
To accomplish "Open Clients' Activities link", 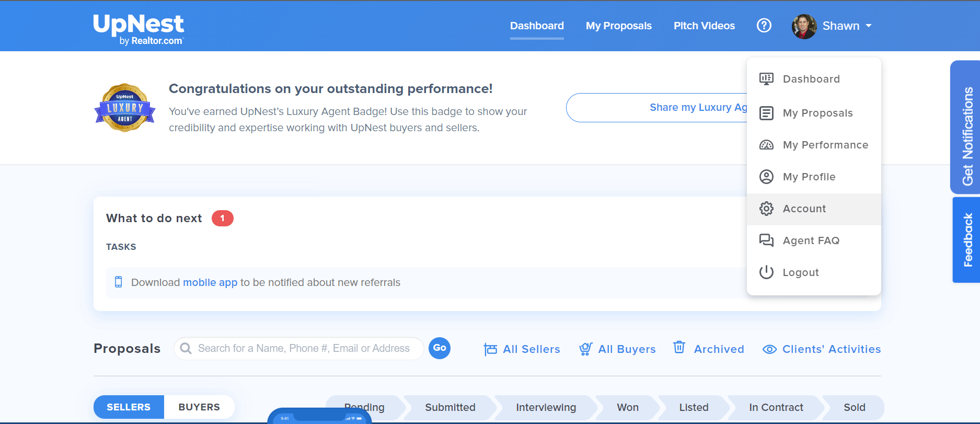I will [x=832, y=349].
